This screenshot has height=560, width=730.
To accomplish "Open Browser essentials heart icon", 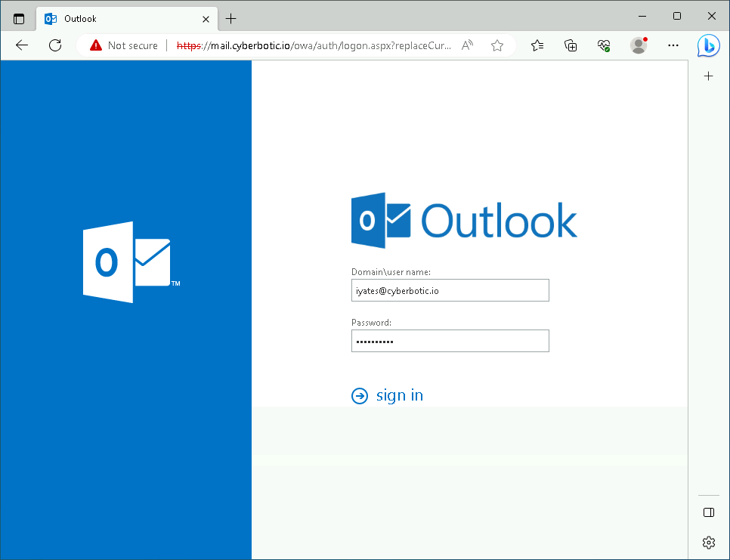I will [x=604, y=45].
